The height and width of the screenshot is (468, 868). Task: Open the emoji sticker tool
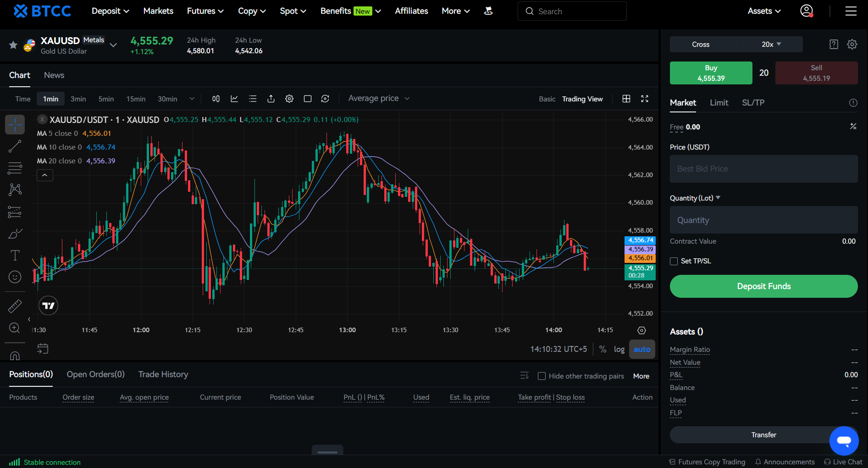coord(15,277)
